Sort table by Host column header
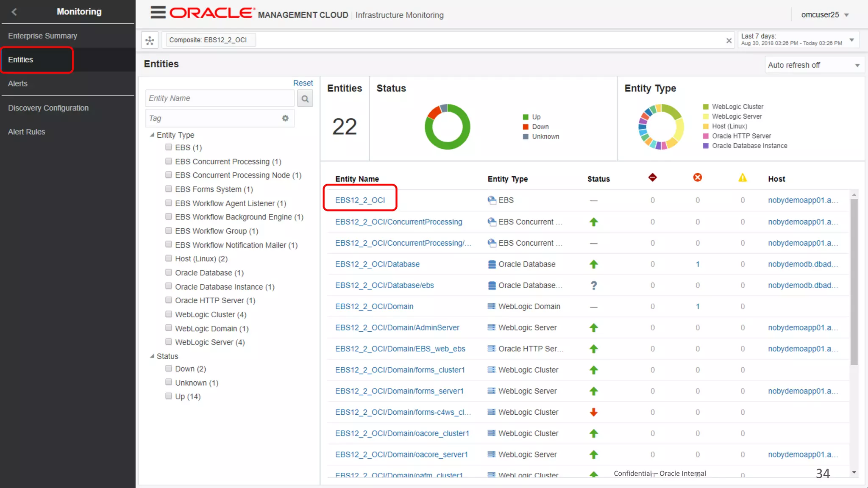The image size is (868, 488). (x=776, y=179)
